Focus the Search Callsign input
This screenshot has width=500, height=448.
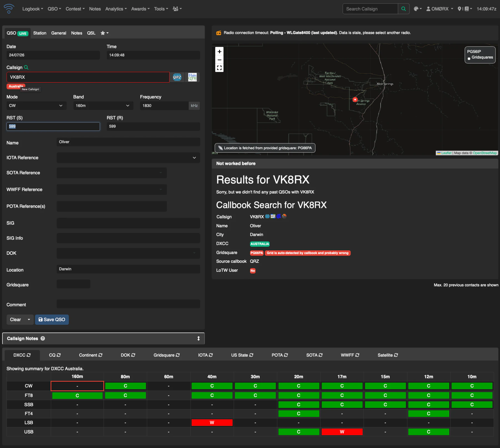(370, 9)
